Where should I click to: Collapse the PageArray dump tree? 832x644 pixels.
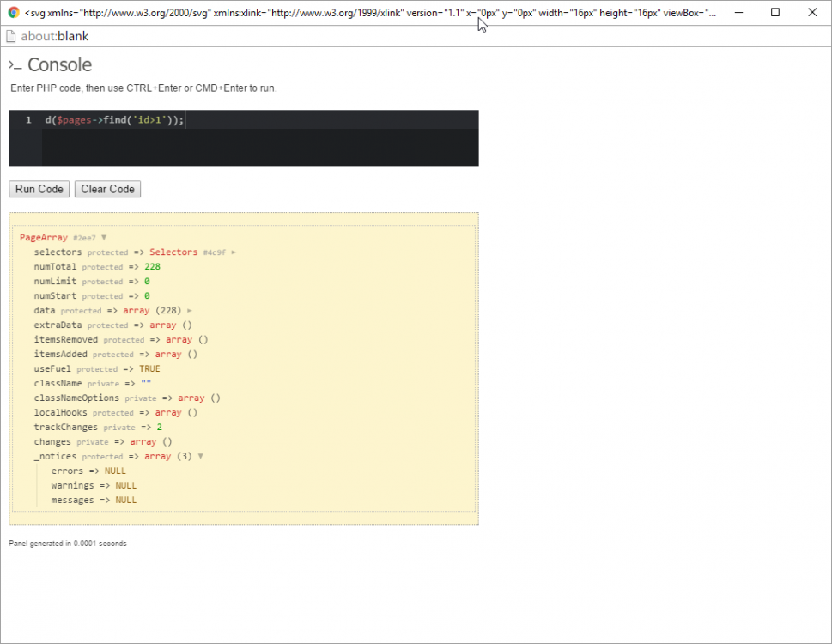point(103,237)
